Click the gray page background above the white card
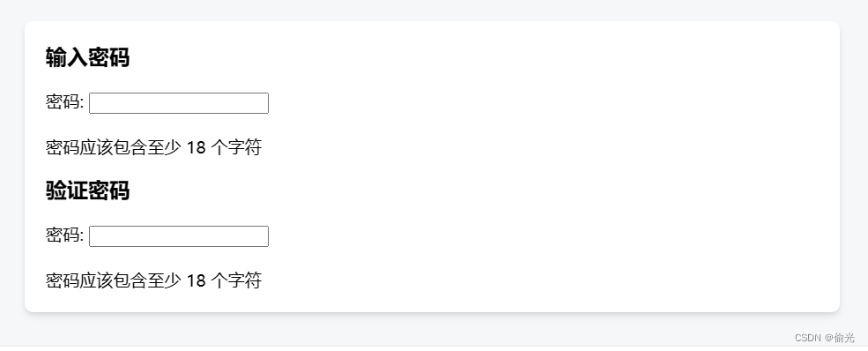The image size is (868, 351). [x=432, y=10]
